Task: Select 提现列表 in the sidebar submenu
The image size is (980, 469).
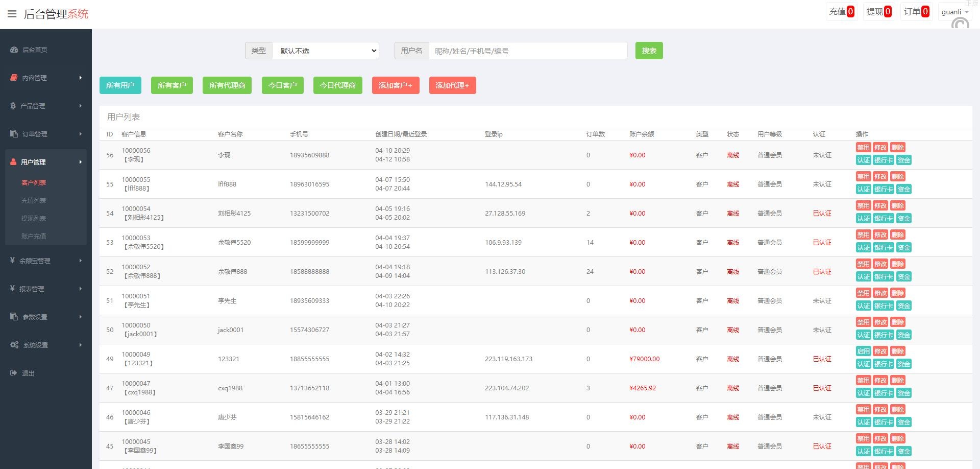Action: pos(34,218)
